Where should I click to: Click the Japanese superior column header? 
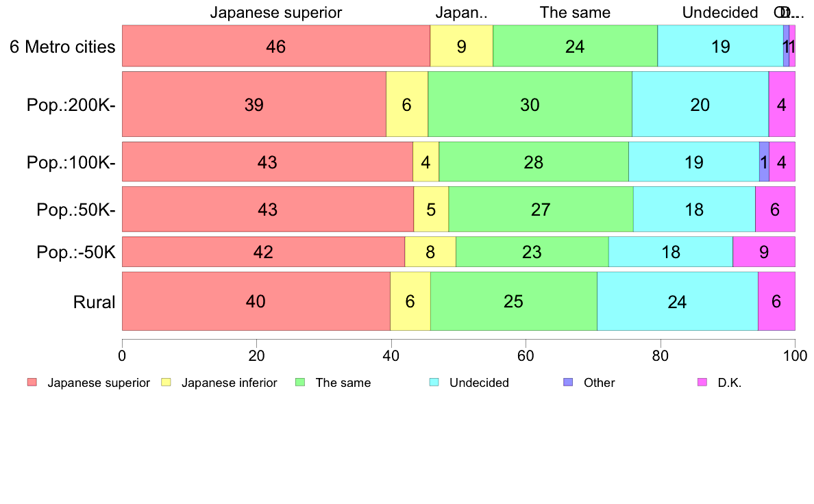click(275, 12)
